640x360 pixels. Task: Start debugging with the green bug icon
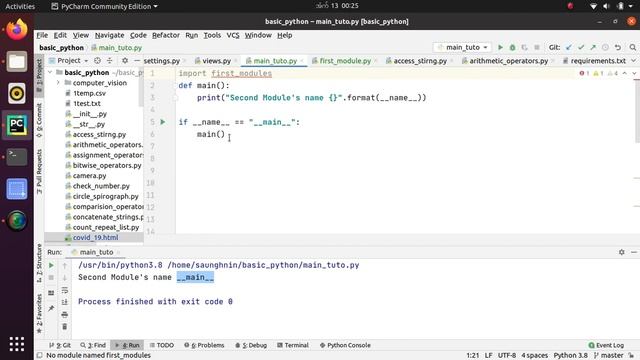tap(512, 47)
